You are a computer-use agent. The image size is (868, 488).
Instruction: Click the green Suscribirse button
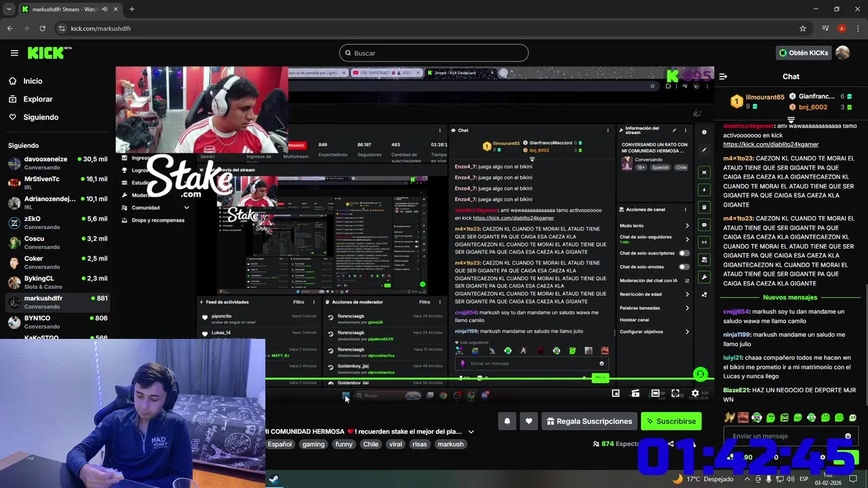pos(671,421)
